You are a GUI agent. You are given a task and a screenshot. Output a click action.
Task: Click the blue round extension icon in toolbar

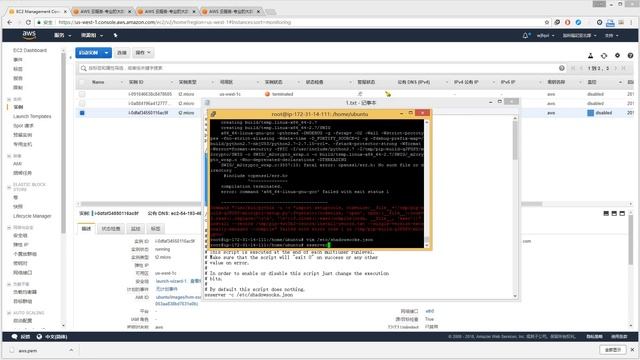tap(578, 22)
